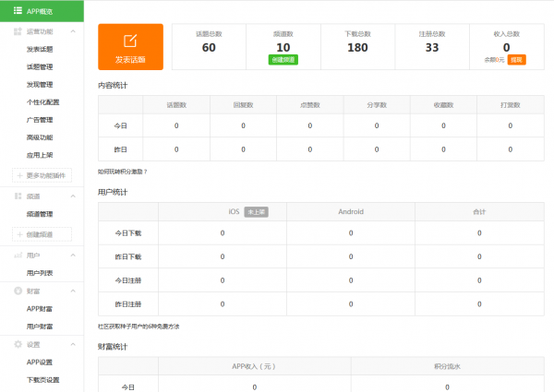Click the orange 提现 button
Image resolution: width=554 pixels, height=392 pixels.
(516, 60)
